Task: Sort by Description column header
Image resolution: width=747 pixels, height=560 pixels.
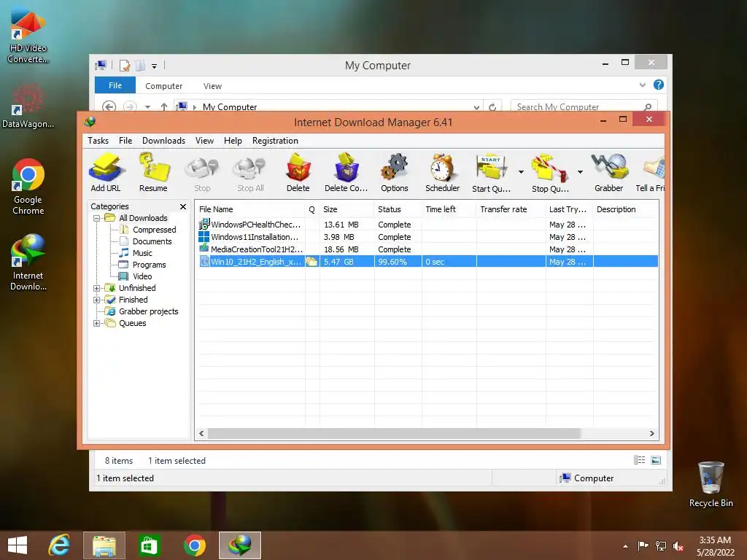Action: [625, 209]
